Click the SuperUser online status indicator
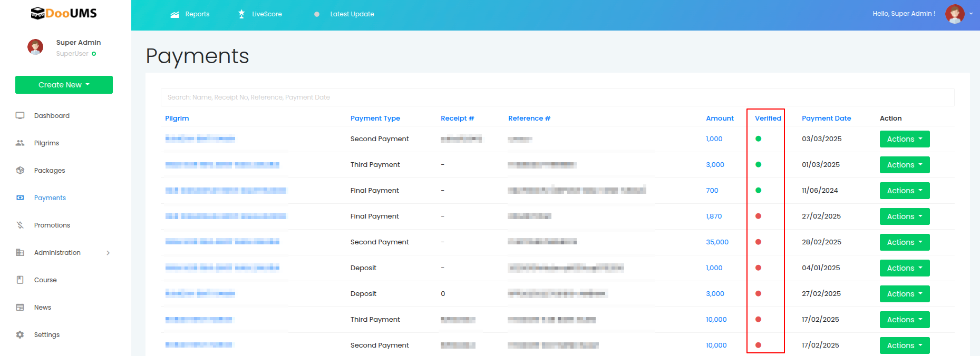Image resolution: width=980 pixels, height=356 pixels. click(94, 54)
